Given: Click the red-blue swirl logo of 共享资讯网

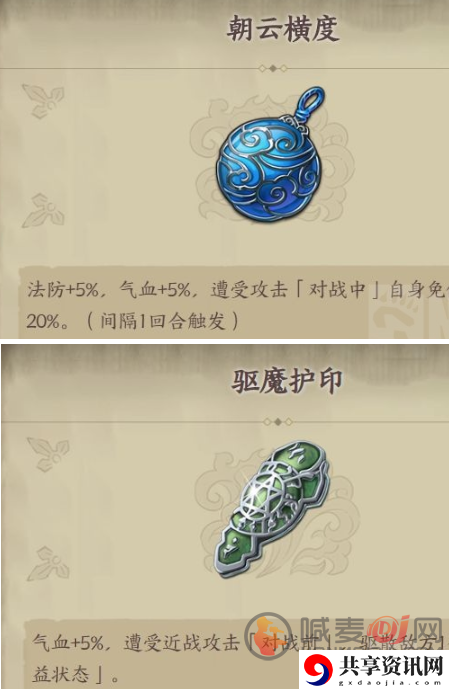Looking at the screenshot, I should click(x=319, y=669).
